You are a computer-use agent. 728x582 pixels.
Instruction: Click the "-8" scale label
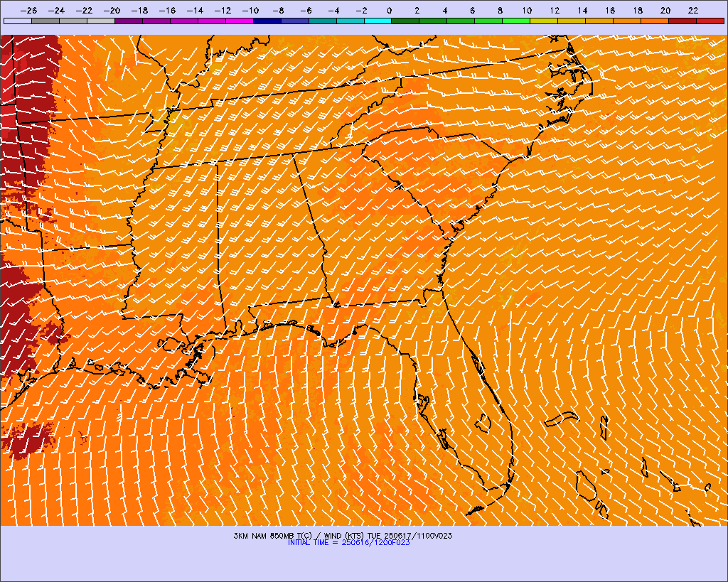pyautogui.click(x=278, y=10)
